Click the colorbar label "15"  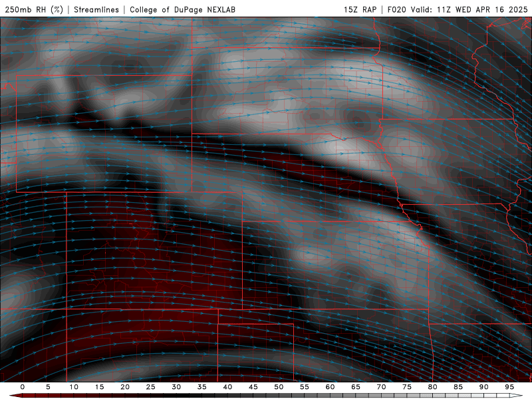tap(99, 387)
